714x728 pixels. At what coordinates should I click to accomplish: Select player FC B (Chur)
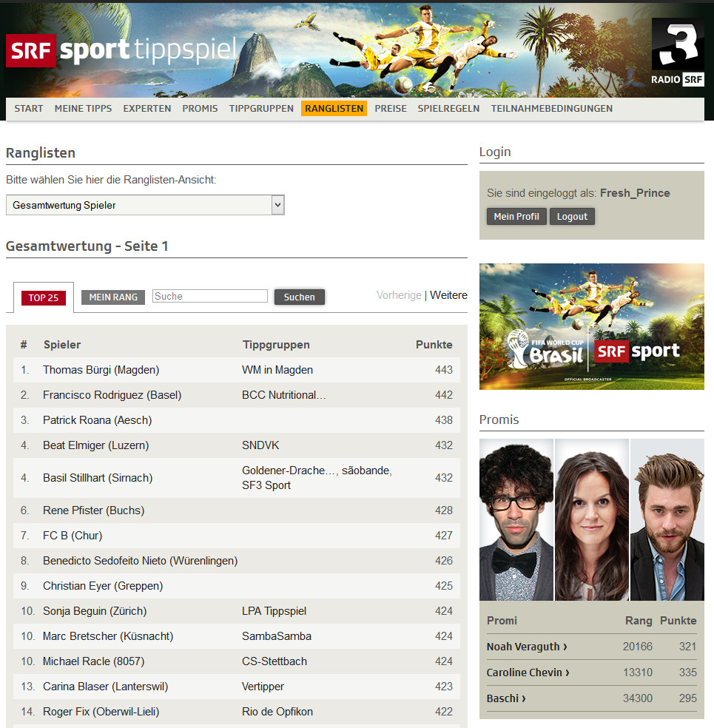tap(73, 536)
